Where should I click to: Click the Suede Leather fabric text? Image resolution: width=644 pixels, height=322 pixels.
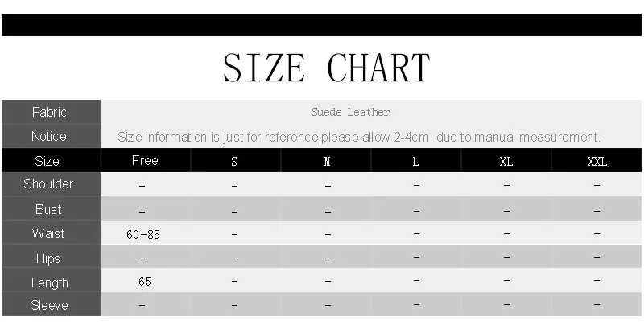pyautogui.click(x=350, y=112)
